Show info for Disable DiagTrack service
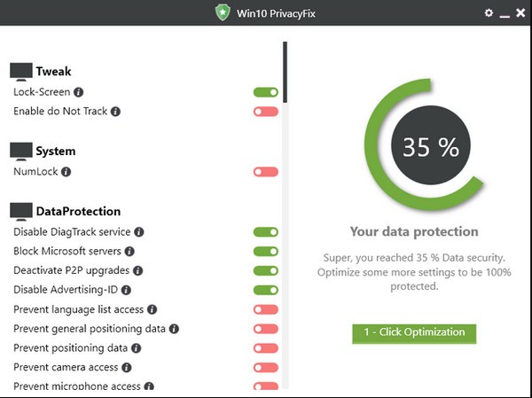532x398 pixels. tap(139, 232)
